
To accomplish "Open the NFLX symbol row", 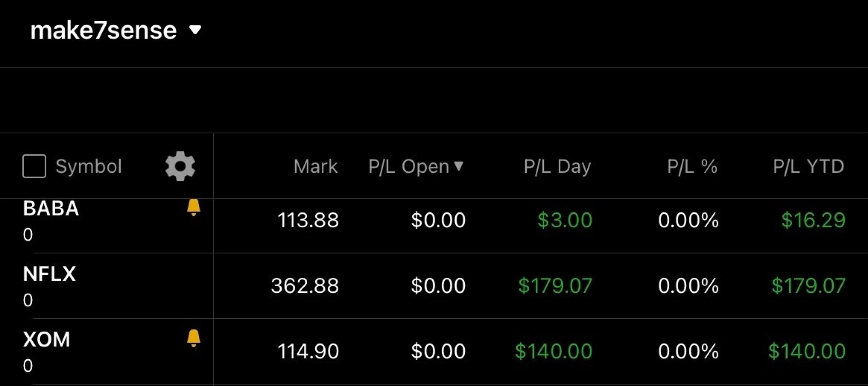I will pyautogui.click(x=50, y=274).
